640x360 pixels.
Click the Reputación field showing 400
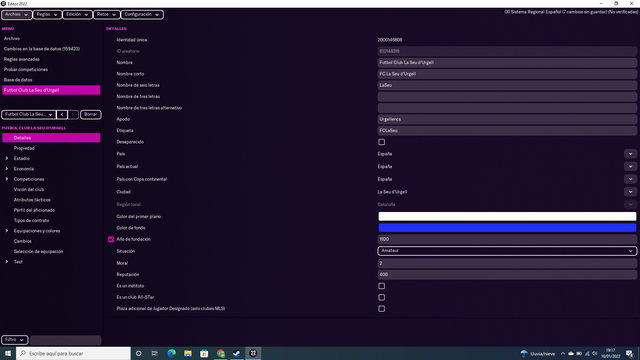pos(507,275)
